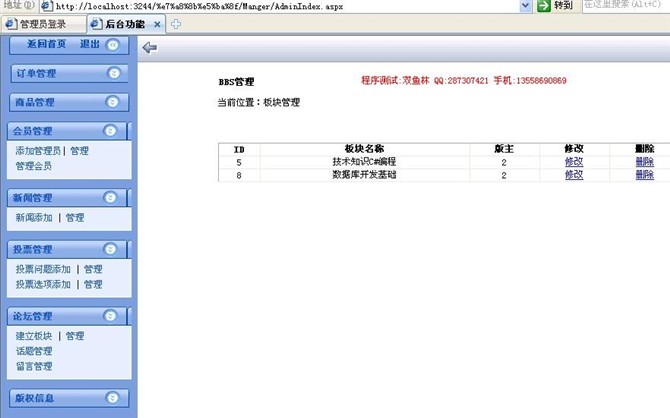Viewport: 670px width, 418px height.
Task: Click the BBS管理 heading
Action: point(236,82)
